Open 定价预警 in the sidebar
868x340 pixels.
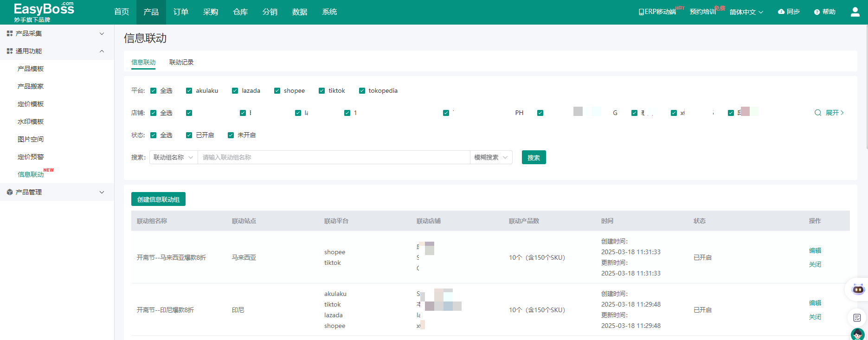(x=31, y=157)
